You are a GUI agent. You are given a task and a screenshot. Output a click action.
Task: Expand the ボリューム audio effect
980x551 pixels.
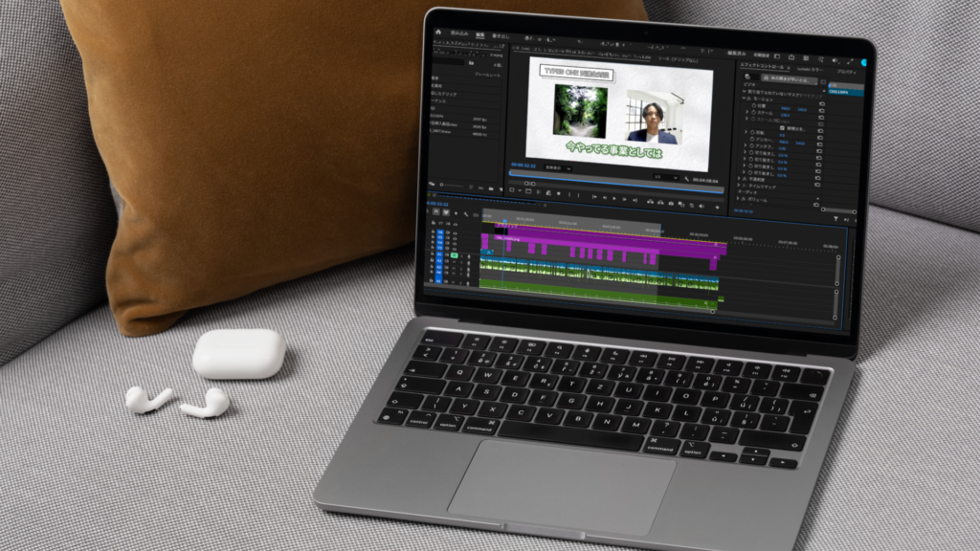click(738, 198)
